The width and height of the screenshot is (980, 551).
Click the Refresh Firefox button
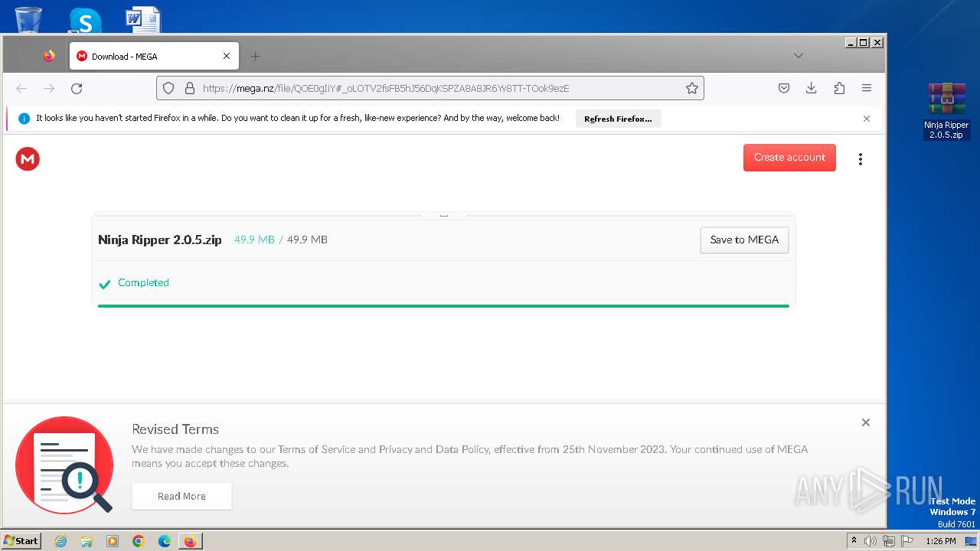point(618,119)
